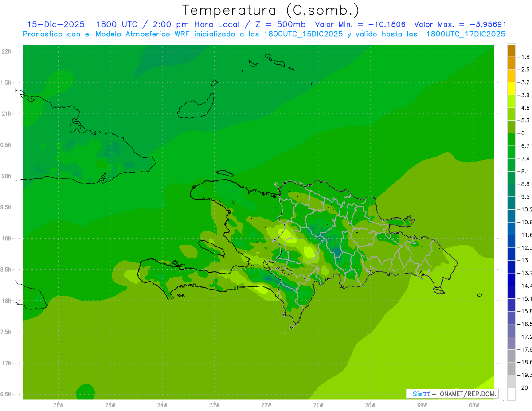Click the "-20" colorbar value
Image resolution: width=532 pixels, height=411 pixels.
[x=523, y=388]
